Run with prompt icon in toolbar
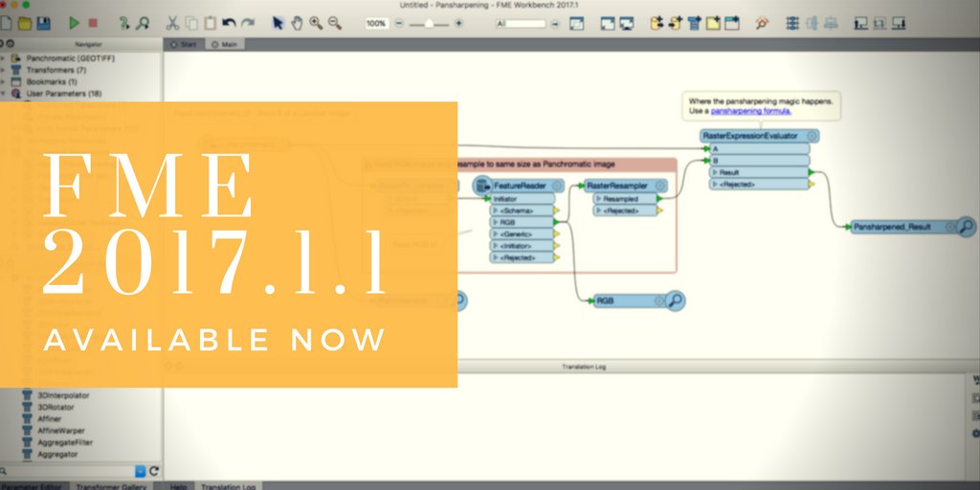Viewport: 980px width, 490px height. click(124, 24)
